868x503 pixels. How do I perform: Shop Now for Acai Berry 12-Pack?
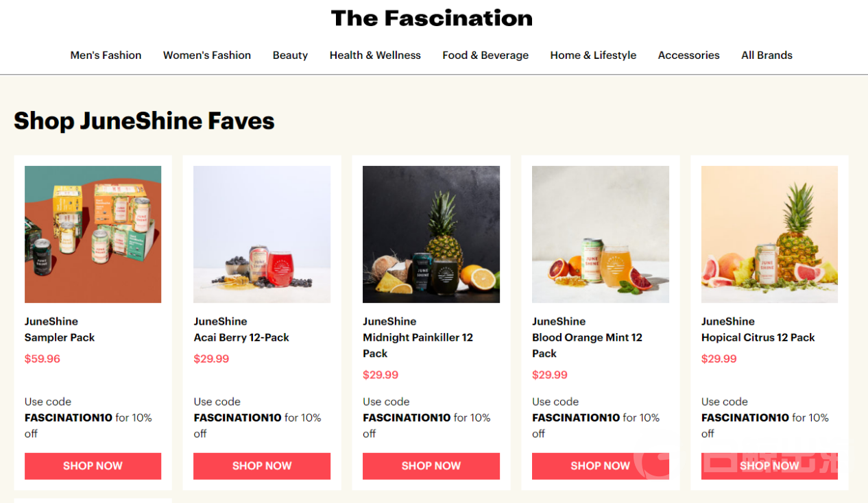262,466
